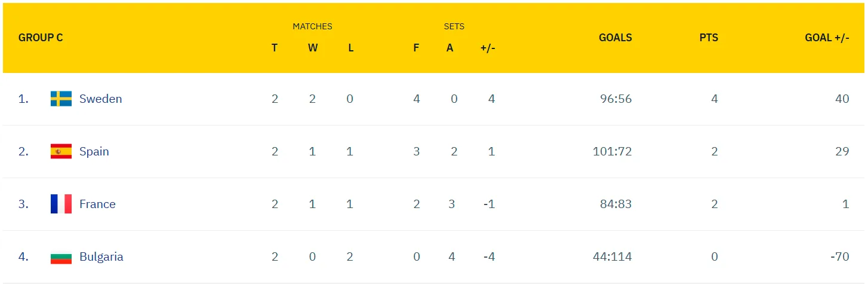
Task: Open the France team link
Action: [97, 204]
